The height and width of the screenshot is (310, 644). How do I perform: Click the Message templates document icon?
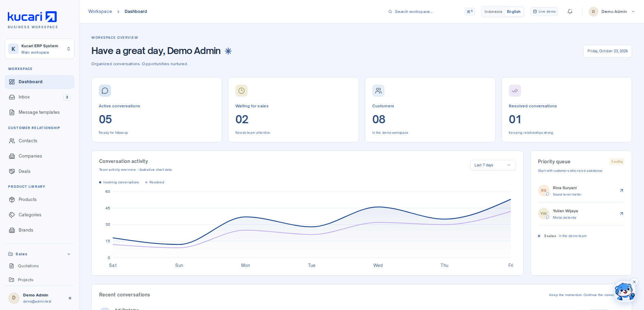(x=12, y=112)
